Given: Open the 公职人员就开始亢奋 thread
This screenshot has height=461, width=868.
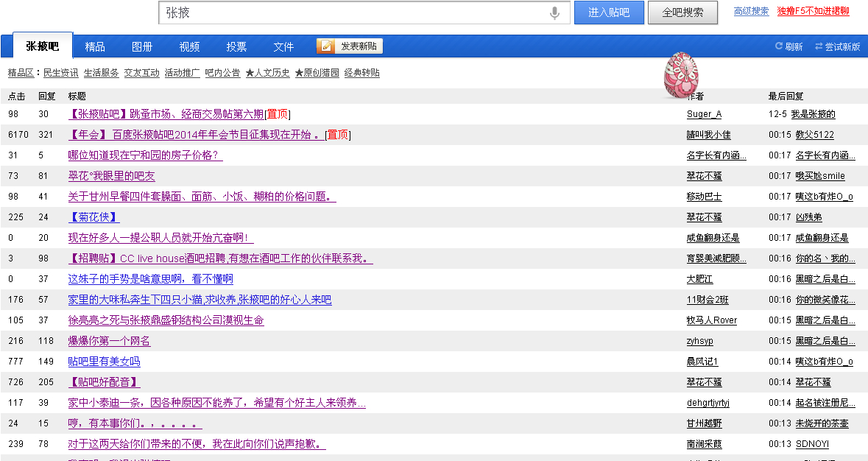Looking at the screenshot, I should [160, 238].
